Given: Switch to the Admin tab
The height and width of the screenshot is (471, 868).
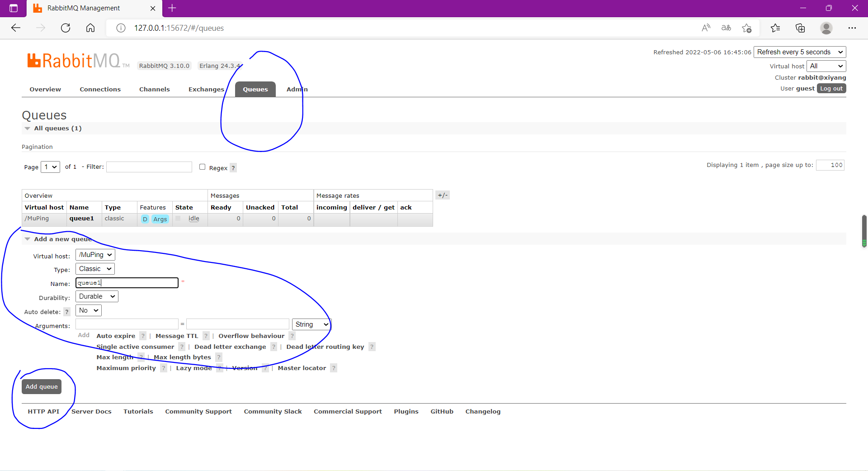Looking at the screenshot, I should pos(297,89).
